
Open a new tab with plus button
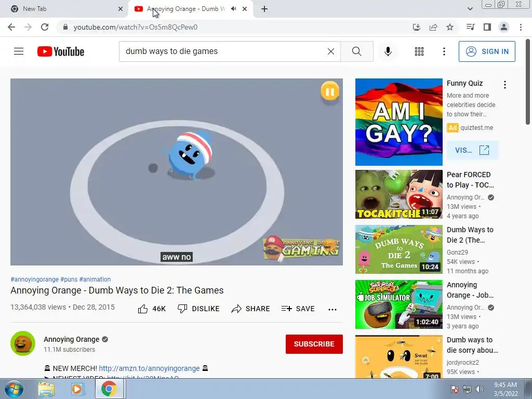(x=264, y=9)
